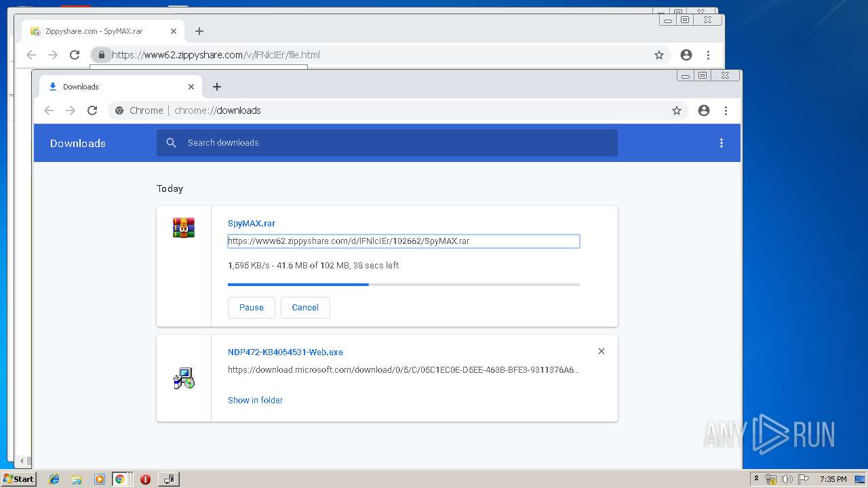The height and width of the screenshot is (488, 868).
Task: Click the "Today" date header
Action: (x=170, y=188)
